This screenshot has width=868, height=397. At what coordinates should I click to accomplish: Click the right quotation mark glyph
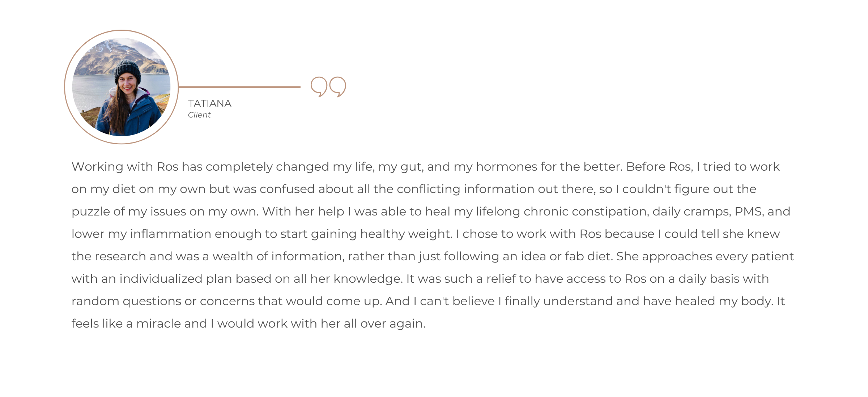tap(338, 87)
